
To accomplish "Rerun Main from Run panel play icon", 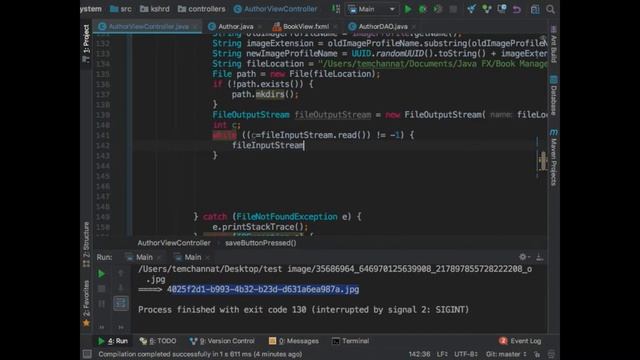I will (101, 273).
